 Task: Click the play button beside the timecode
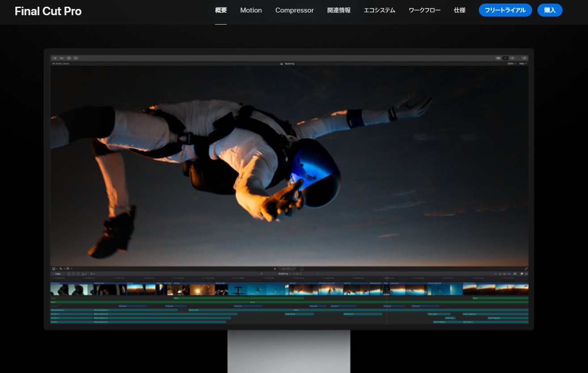point(275,269)
